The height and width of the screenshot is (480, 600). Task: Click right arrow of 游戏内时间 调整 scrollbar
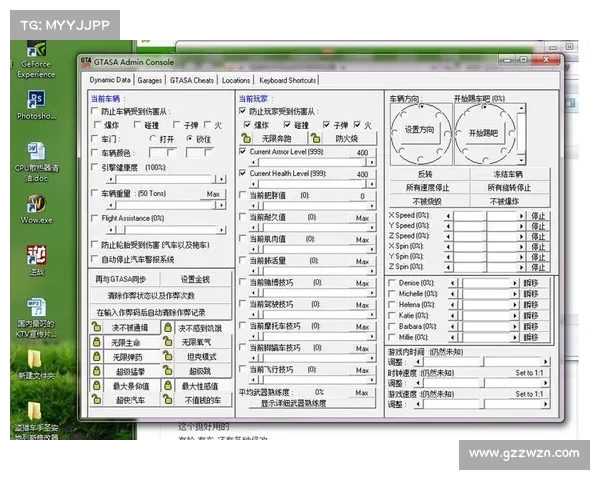click(x=545, y=362)
